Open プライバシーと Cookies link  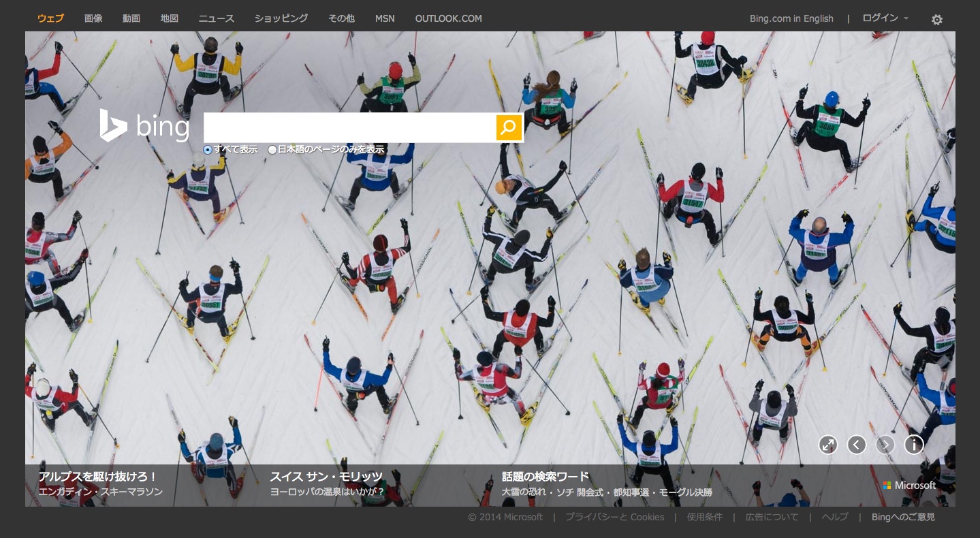[614, 517]
